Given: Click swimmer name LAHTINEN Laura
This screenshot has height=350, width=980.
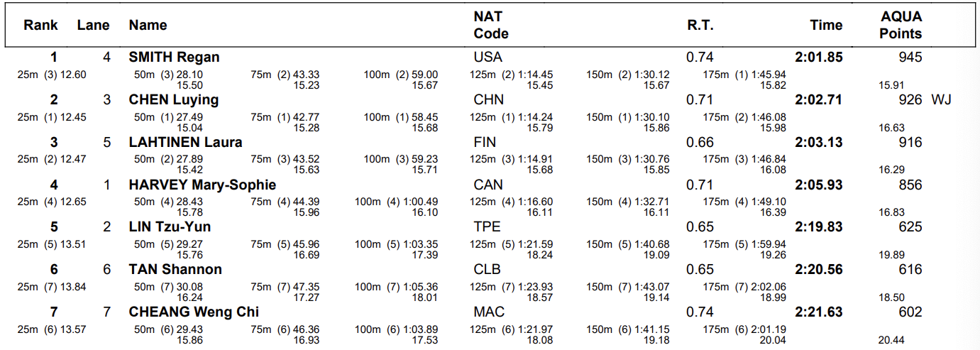Looking at the screenshot, I should pos(185,143).
